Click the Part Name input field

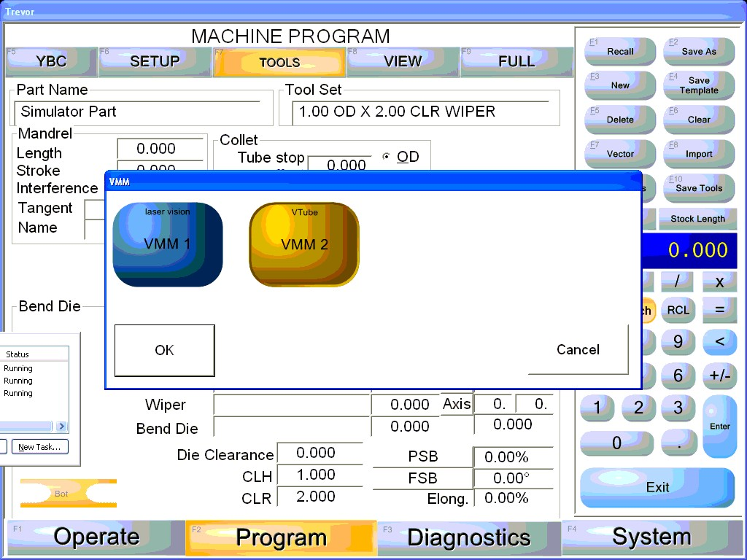click(x=137, y=112)
